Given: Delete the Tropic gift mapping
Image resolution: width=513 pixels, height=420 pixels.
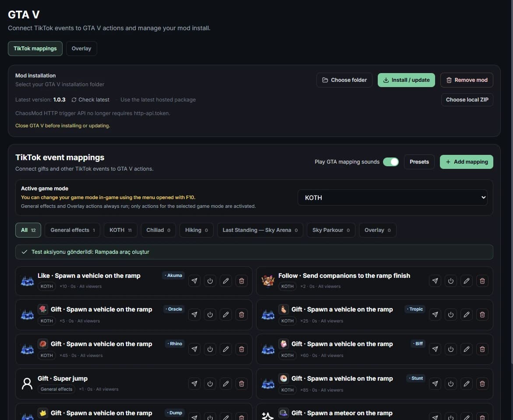Looking at the screenshot, I should pos(482,315).
